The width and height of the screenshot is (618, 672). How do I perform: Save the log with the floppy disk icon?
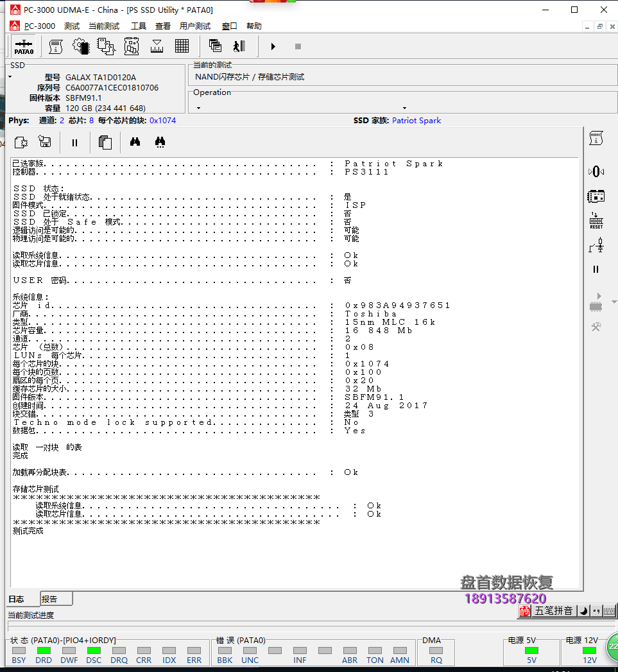tap(44, 141)
